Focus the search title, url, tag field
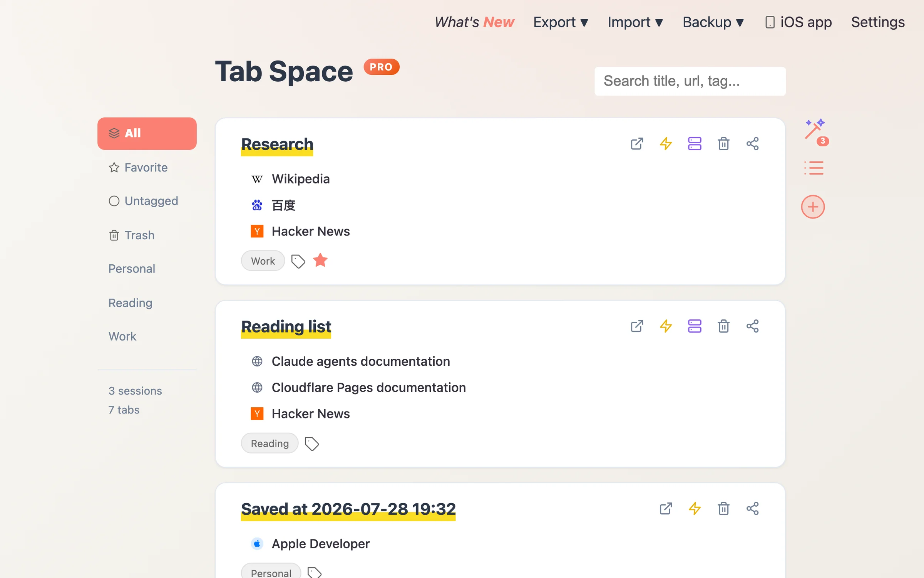The height and width of the screenshot is (578, 924). click(x=690, y=81)
